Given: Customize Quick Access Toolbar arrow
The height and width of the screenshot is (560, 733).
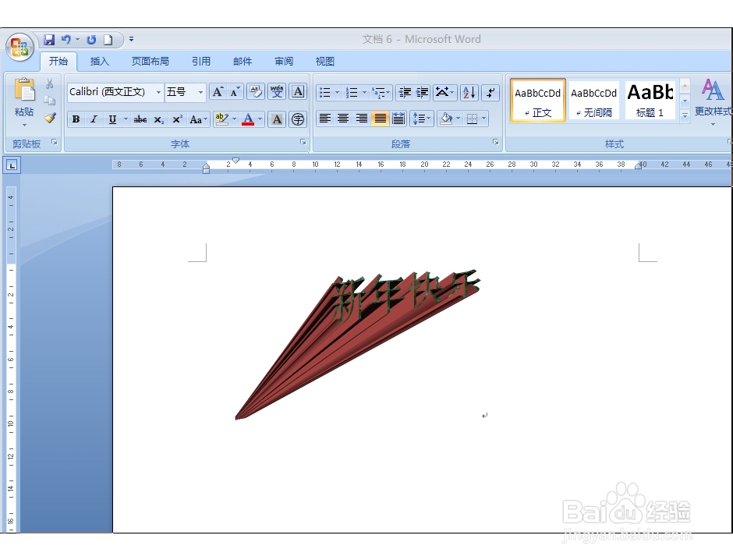Looking at the screenshot, I should pyautogui.click(x=131, y=40).
